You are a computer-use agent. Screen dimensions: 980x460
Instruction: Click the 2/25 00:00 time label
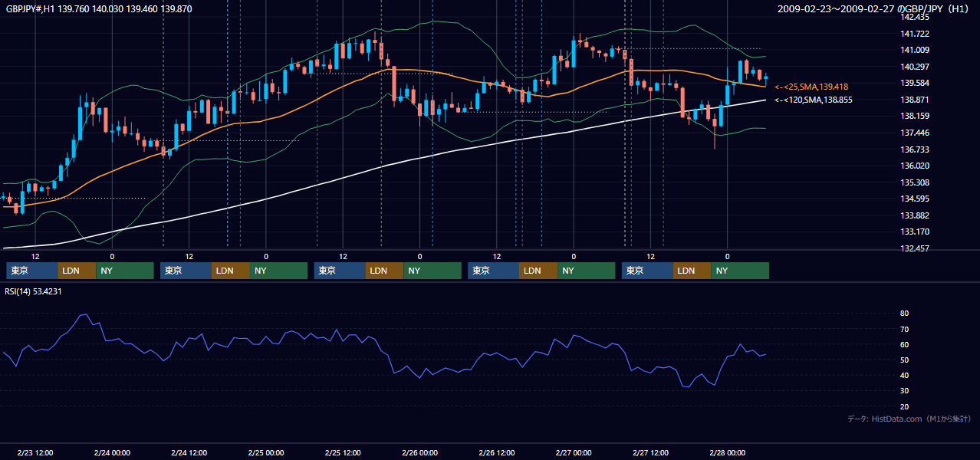(266, 453)
